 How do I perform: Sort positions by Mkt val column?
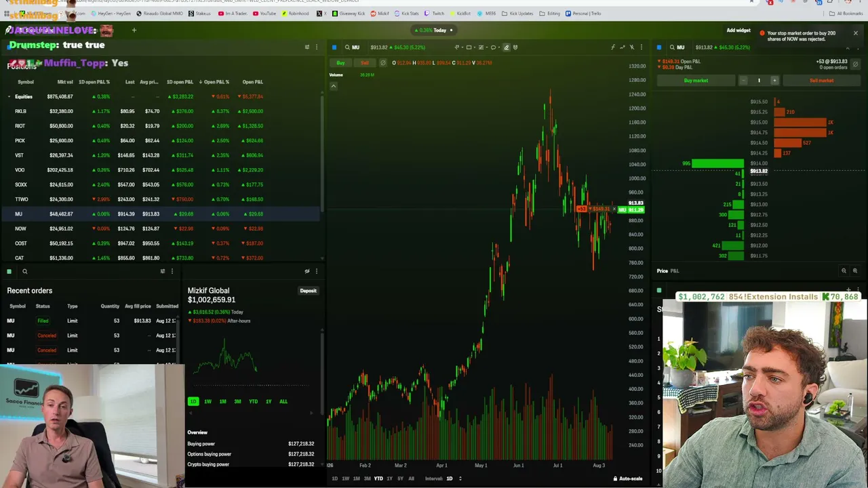[x=65, y=82]
